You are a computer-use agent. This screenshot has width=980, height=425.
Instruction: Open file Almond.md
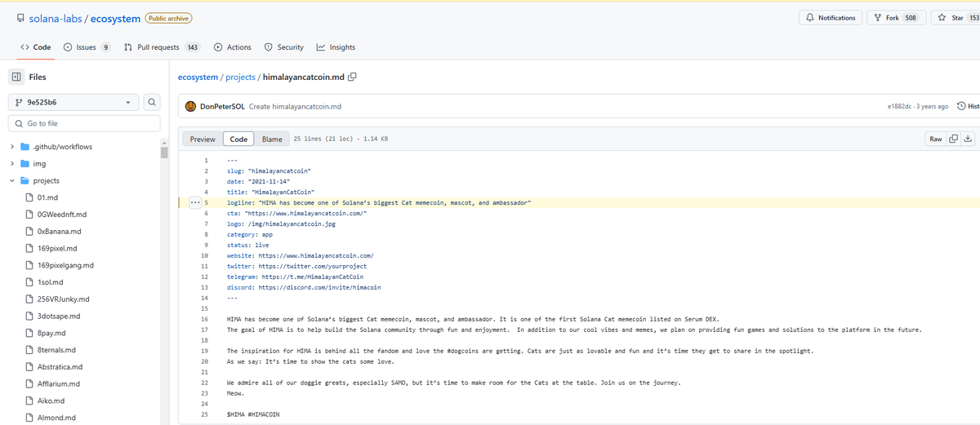57,418
